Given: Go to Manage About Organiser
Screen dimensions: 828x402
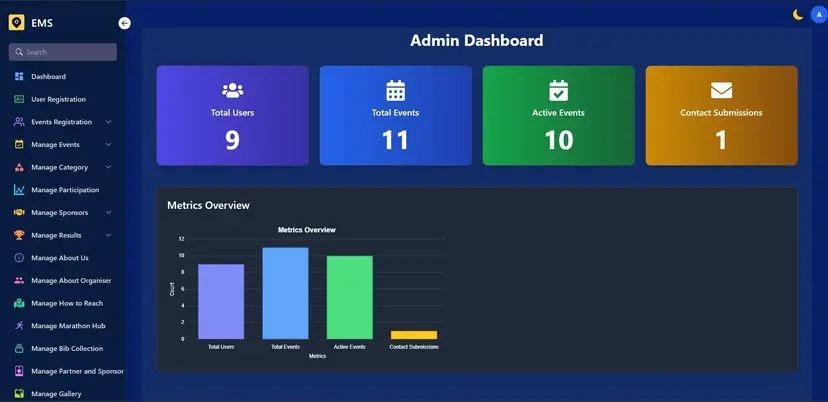Looking at the screenshot, I should (71, 281).
